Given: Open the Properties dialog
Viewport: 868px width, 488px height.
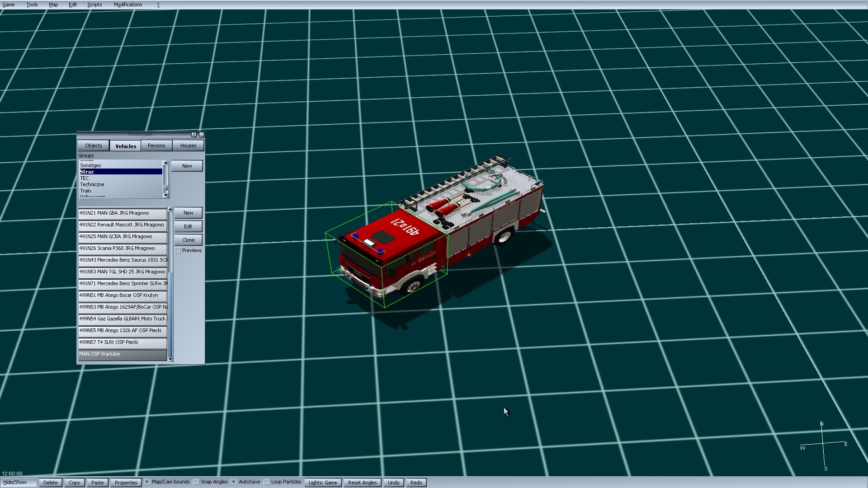Looking at the screenshot, I should (126, 483).
